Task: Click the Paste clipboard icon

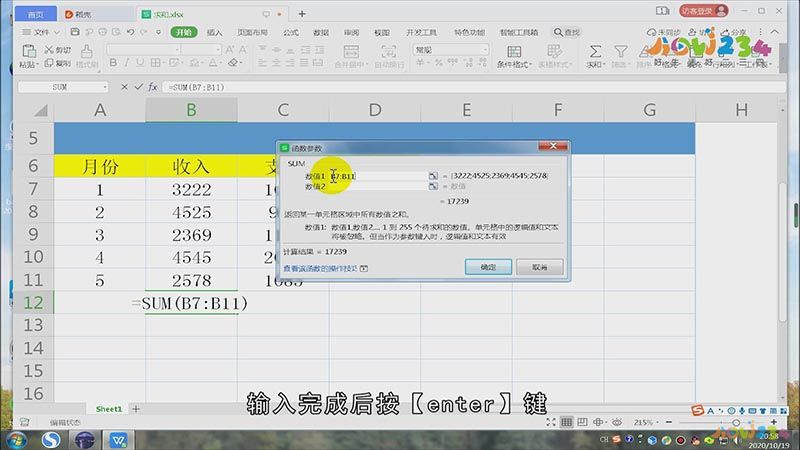Action: (x=29, y=51)
